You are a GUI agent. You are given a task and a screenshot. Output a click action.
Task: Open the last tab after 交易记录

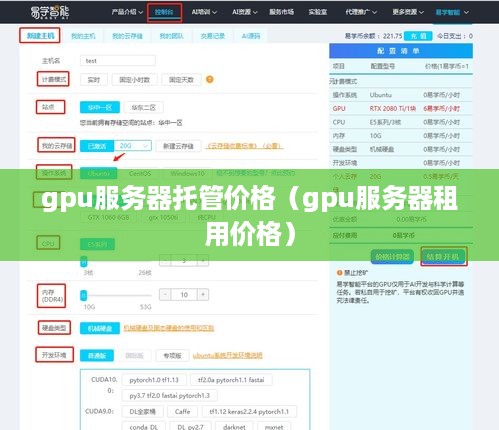pos(251,36)
